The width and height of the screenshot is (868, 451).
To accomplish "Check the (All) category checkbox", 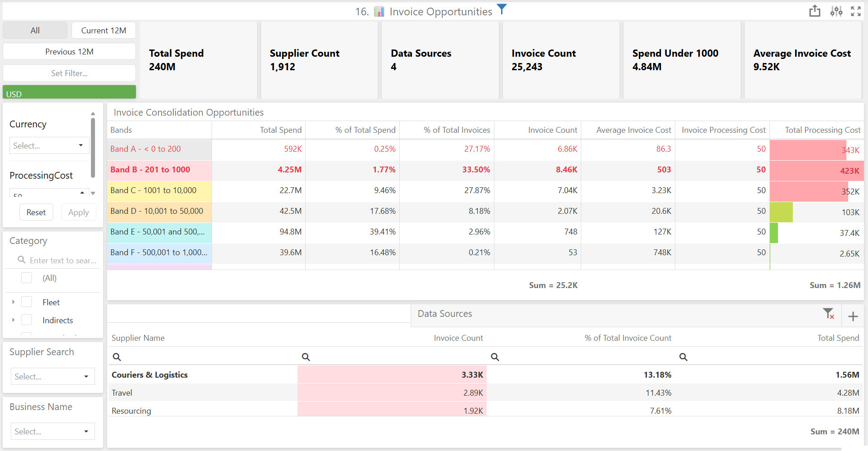I will [x=27, y=278].
